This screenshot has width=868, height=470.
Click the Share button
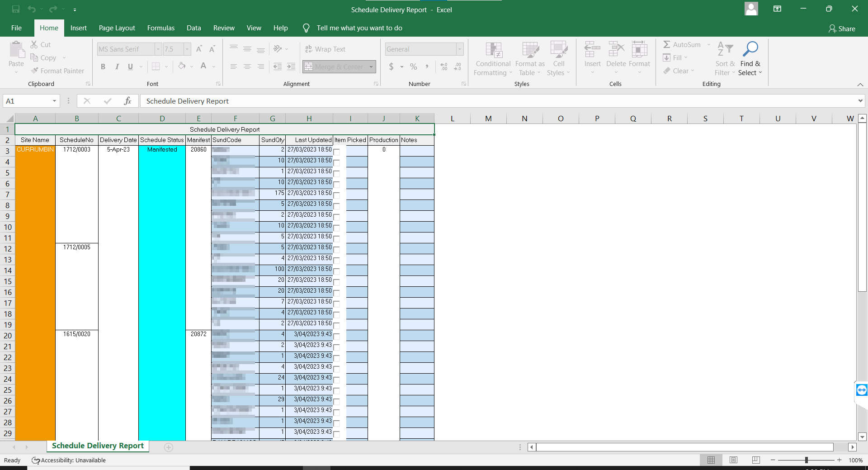pos(842,28)
